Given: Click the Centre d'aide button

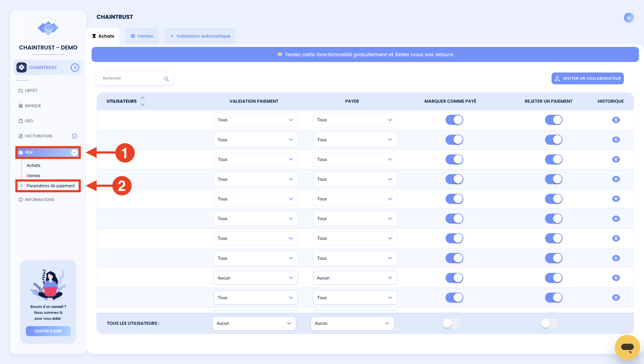Looking at the screenshot, I should (x=48, y=331).
